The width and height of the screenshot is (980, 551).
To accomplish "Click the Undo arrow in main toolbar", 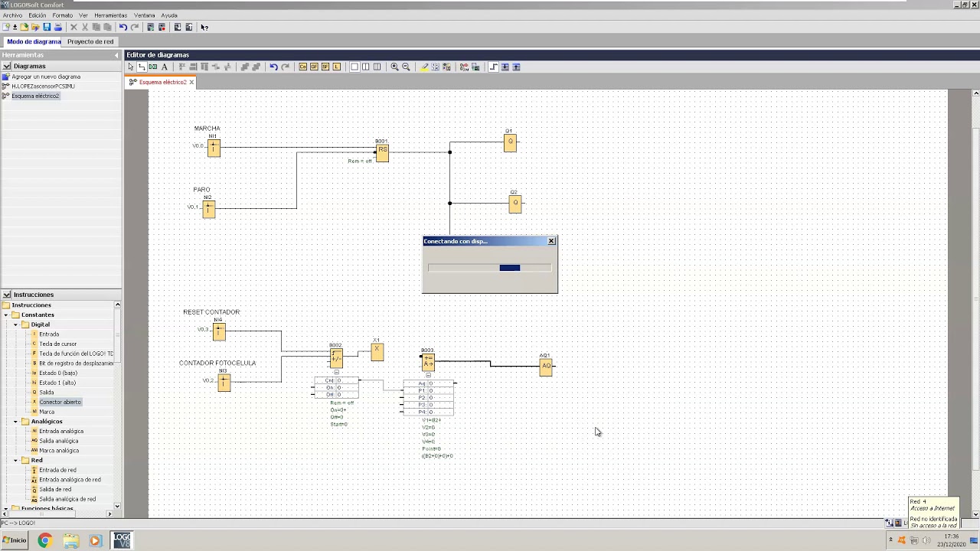I will tap(123, 27).
